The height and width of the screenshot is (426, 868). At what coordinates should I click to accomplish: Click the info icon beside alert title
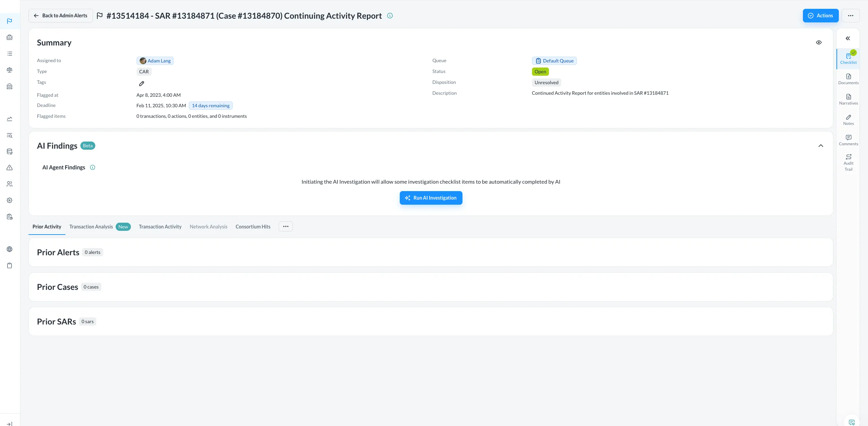point(390,16)
